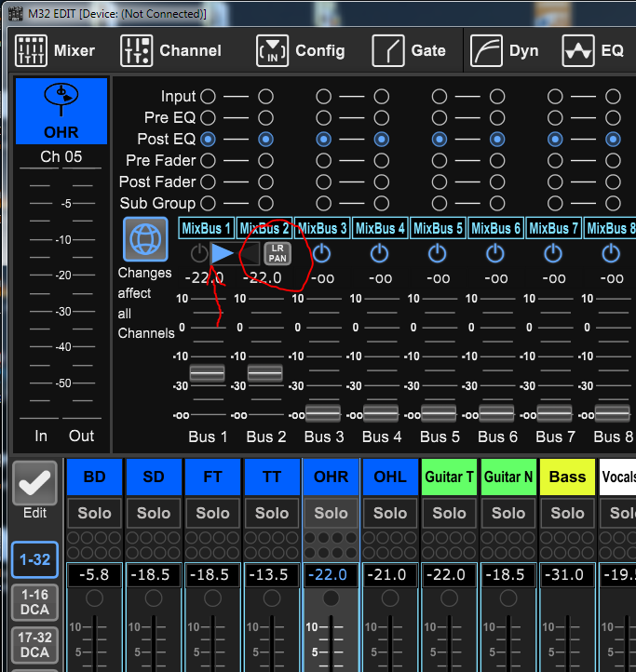The image size is (636, 672).
Task: Toggle MixBus 7 send power button
Action: click(x=553, y=253)
